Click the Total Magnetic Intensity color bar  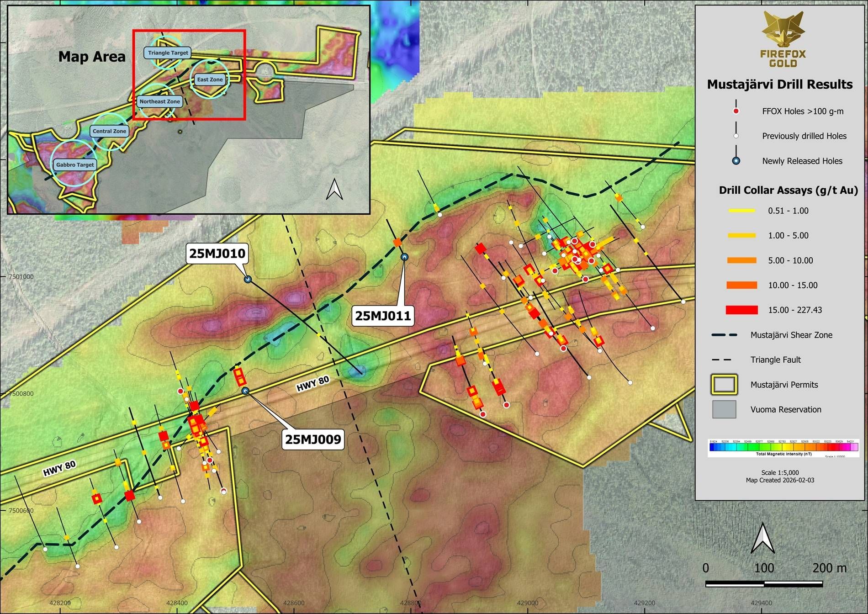click(783, 448)
